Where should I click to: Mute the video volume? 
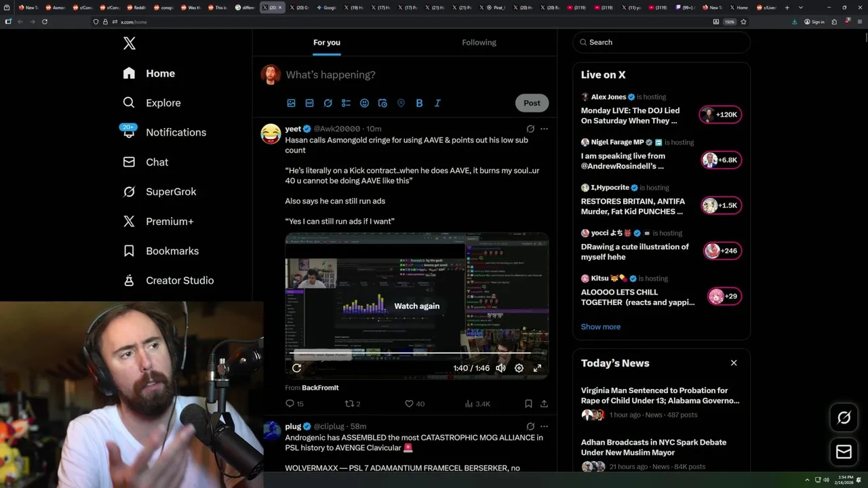(x=500, y=368)
